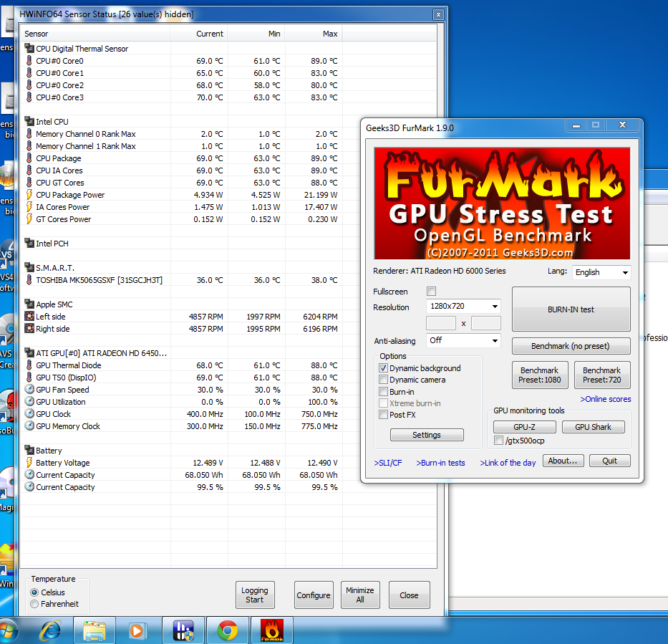Click the Logging Start button

[255, 595]
